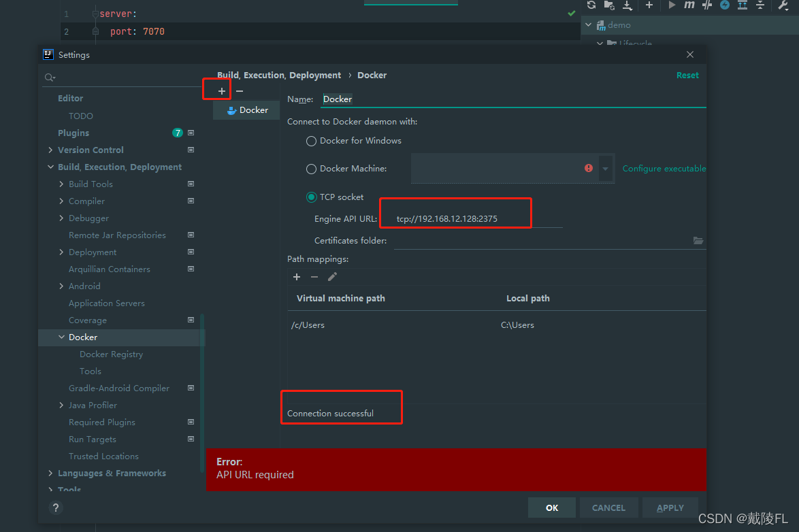This screenshot has width=799, height=532.
Task: Expand Languages & Frameworks node
Action: (x=50, y=473)
